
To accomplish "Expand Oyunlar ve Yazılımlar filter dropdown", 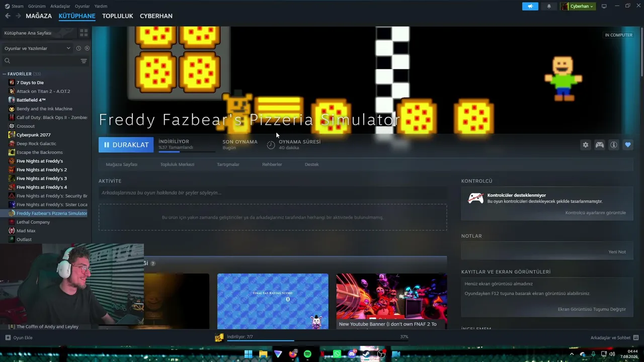I will click(38, 48).
